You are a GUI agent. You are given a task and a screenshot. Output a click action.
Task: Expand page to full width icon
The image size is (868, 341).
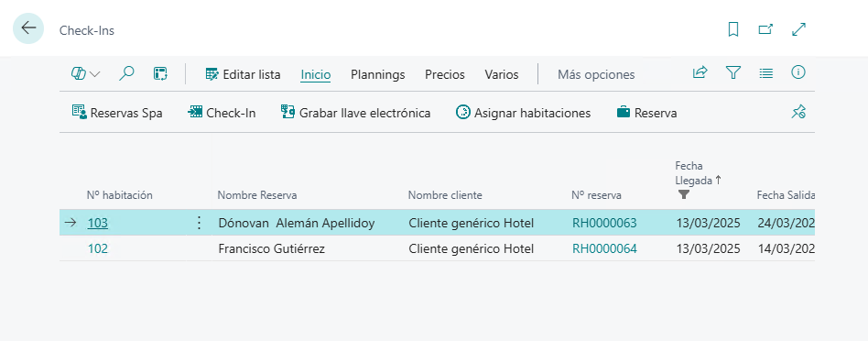pyautogui.click(x=798, y=29)
